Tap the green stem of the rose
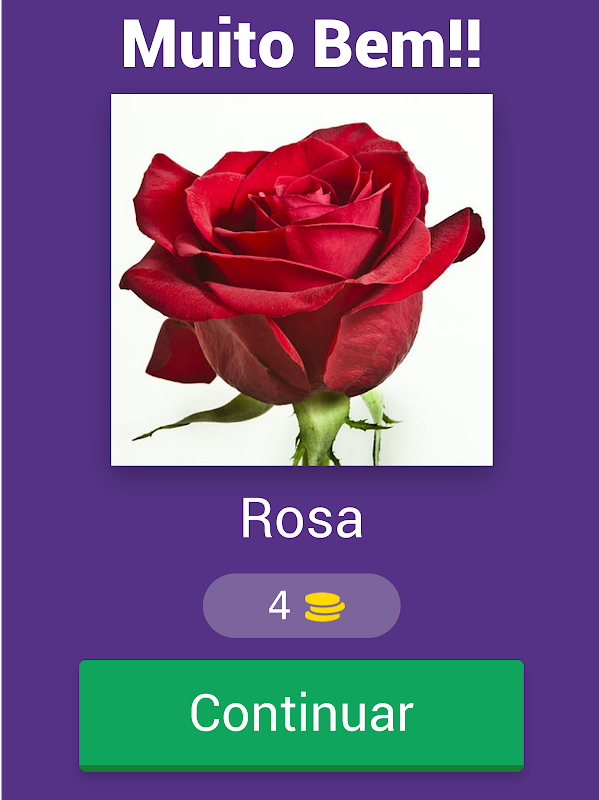This screenshot has width=599, height=800. pos(320,429)
